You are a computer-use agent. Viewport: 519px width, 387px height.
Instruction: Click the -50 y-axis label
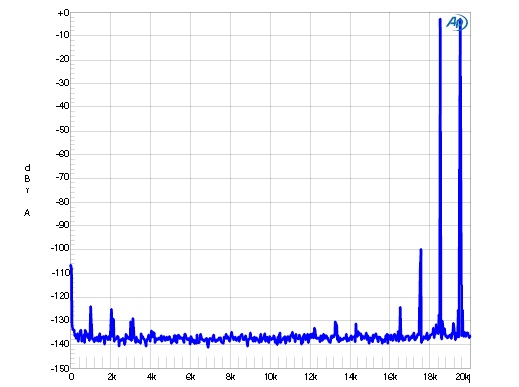point(62,130)
